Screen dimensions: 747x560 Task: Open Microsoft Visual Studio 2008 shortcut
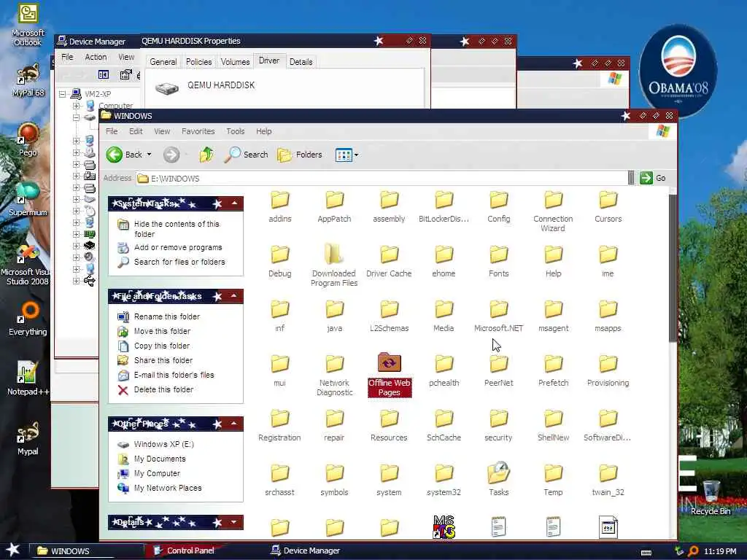(x=26, y=264)
